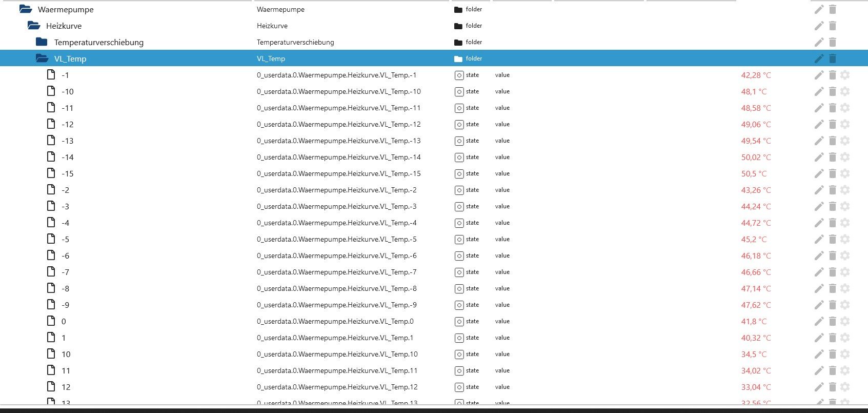Open custom settings gear for VL_Temp.-1
This screenshot has height=413, width=868.
(845, 75)
